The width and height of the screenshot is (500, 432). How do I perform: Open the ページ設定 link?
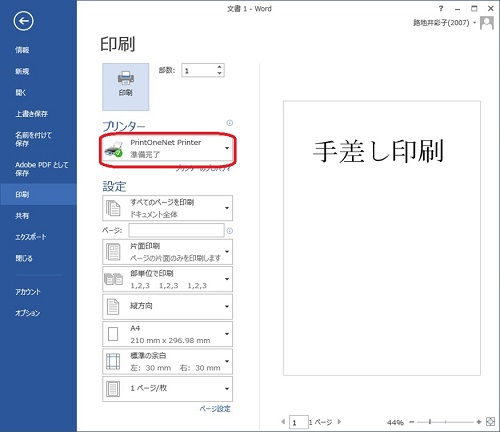(x=215, y=409)
